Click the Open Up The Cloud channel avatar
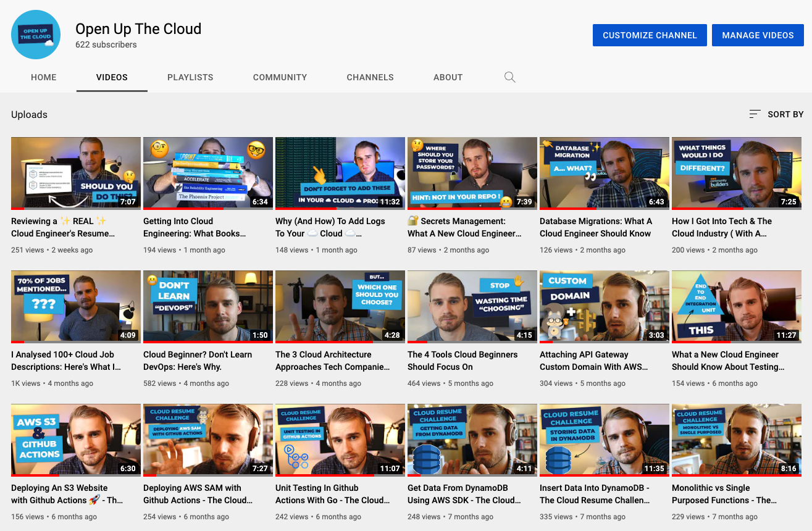Viewport: 812px width, 531px height. click(35, 35)
